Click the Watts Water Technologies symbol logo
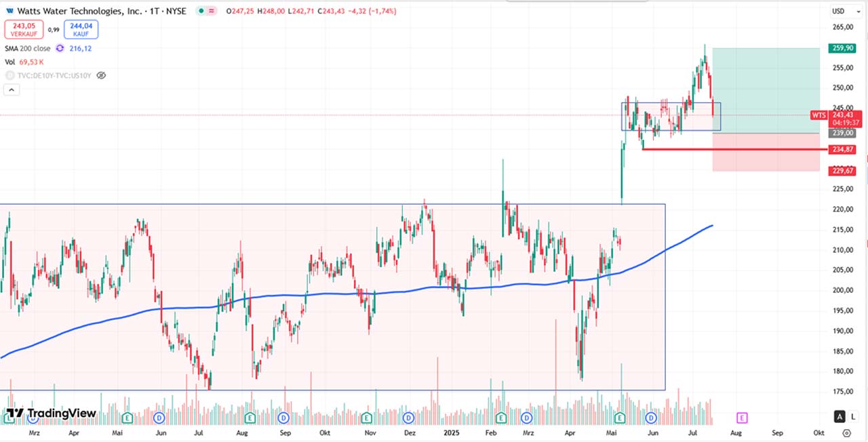 coord(9,12)
